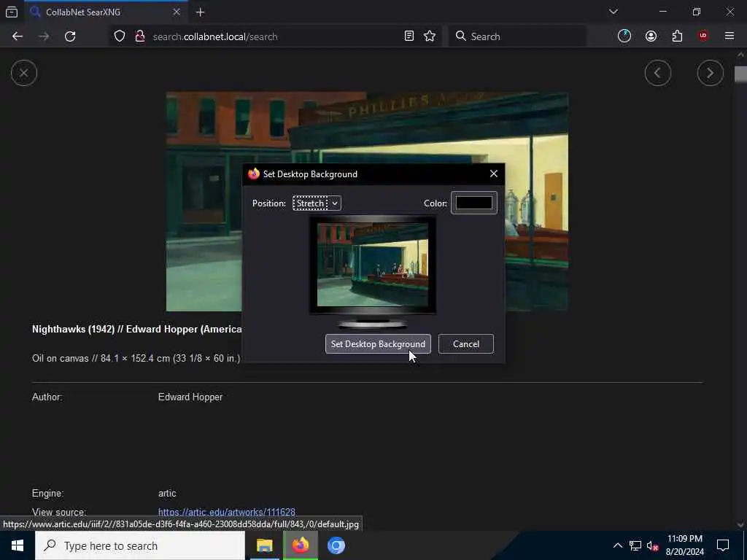This screenshot has height=560, width=747.
Task: Open the Firefox hamburger menu
Action: coord(729,36)
